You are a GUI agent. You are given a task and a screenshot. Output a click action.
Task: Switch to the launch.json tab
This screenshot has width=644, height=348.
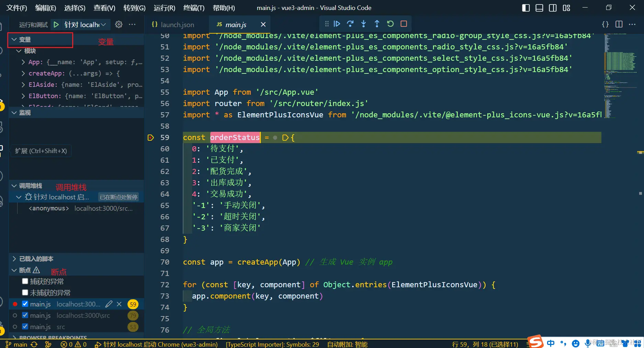(177, 24)
